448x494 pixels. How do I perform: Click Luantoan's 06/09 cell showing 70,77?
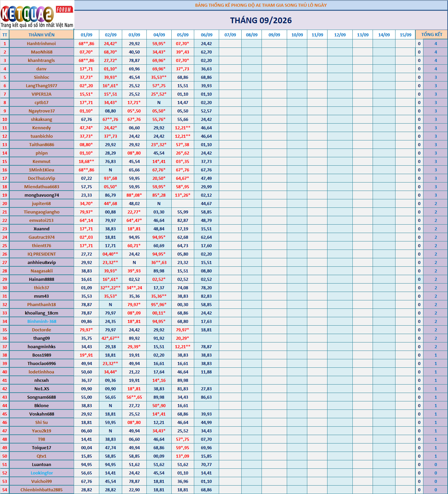click(206, 464)
